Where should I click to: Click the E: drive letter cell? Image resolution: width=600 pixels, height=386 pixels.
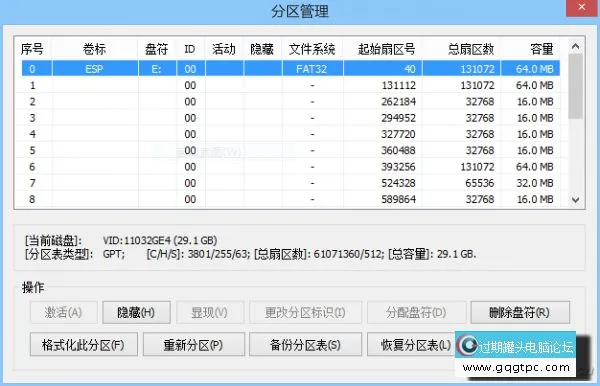pos(157,69)
